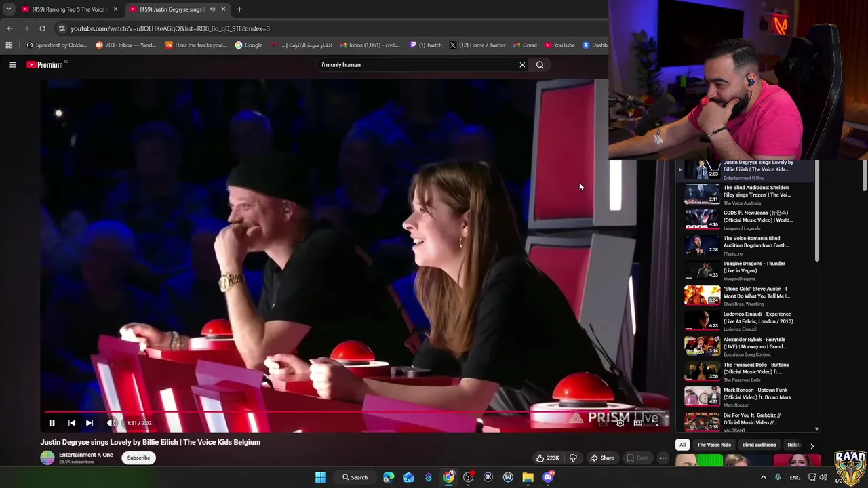Select 'All' filter chip
This screenshot has width=868, height=488.
coord(682,445)
